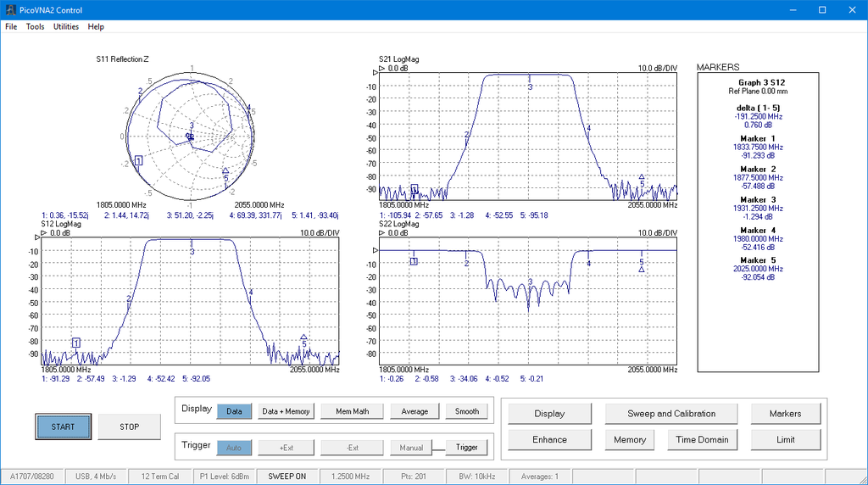
Task: Click the A1707/08280 serial number field
Action: (x=32, y=477)
